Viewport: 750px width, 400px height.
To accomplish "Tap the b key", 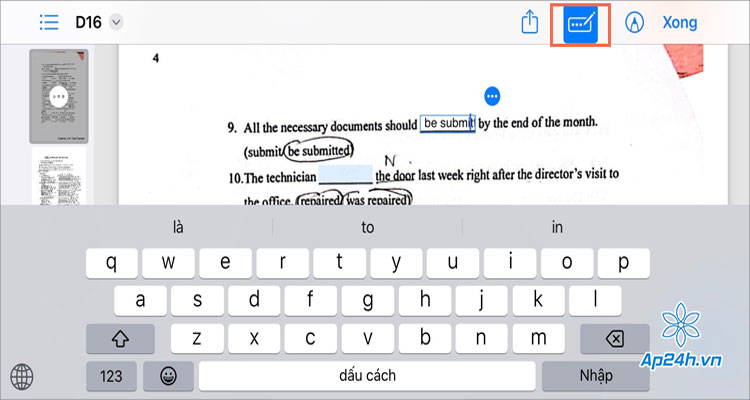I will 425,339.
